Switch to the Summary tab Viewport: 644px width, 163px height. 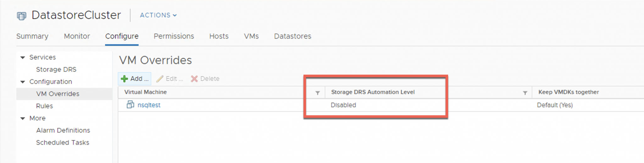point(32,36)
